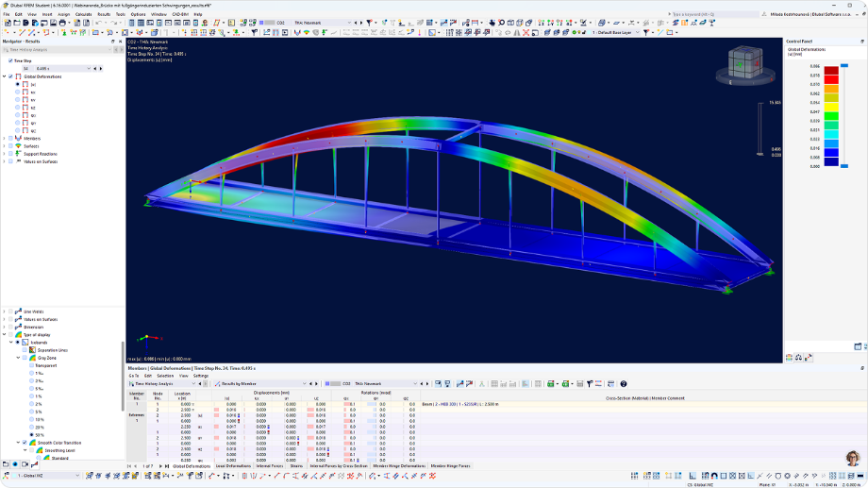Open the Results menu in menu bar
Image resolution: width=868 pixels, height=488 pixels.
(x=104, y=14)
